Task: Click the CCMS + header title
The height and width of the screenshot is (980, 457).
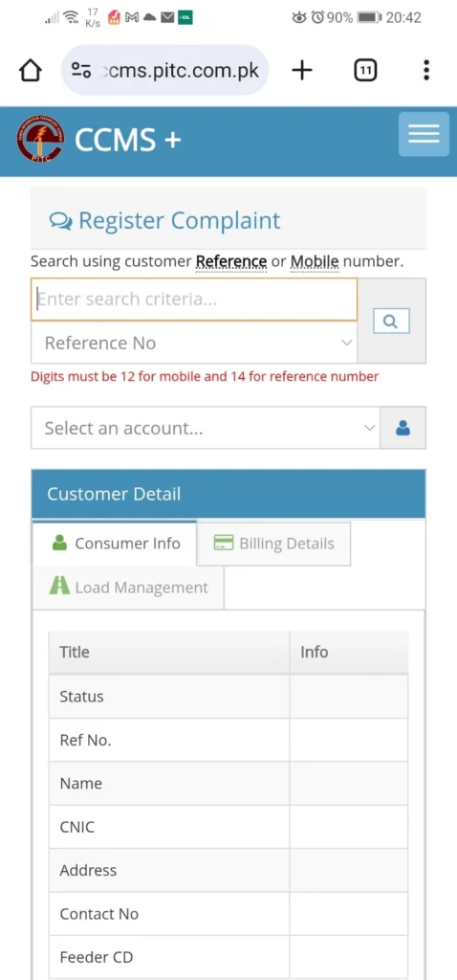Action: (127, 140)
